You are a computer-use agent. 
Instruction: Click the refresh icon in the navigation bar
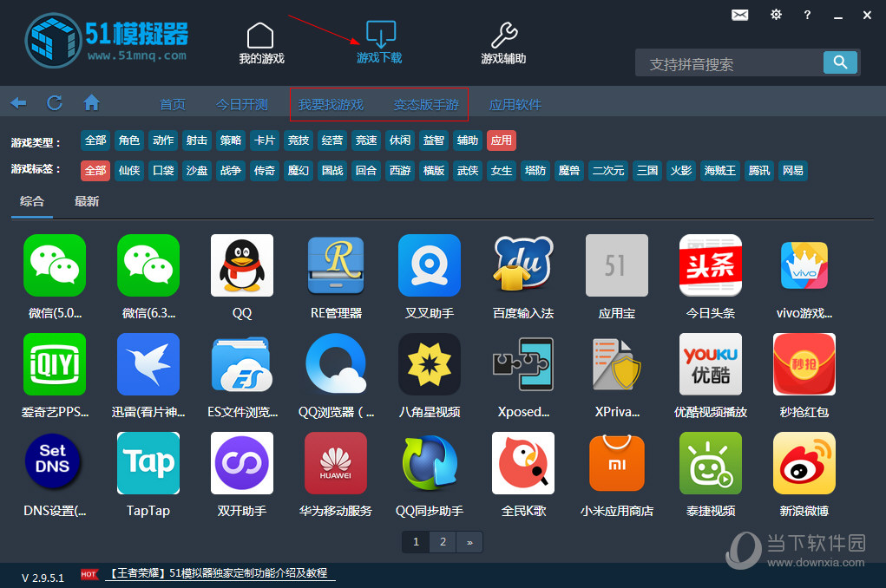pos(54,102)
